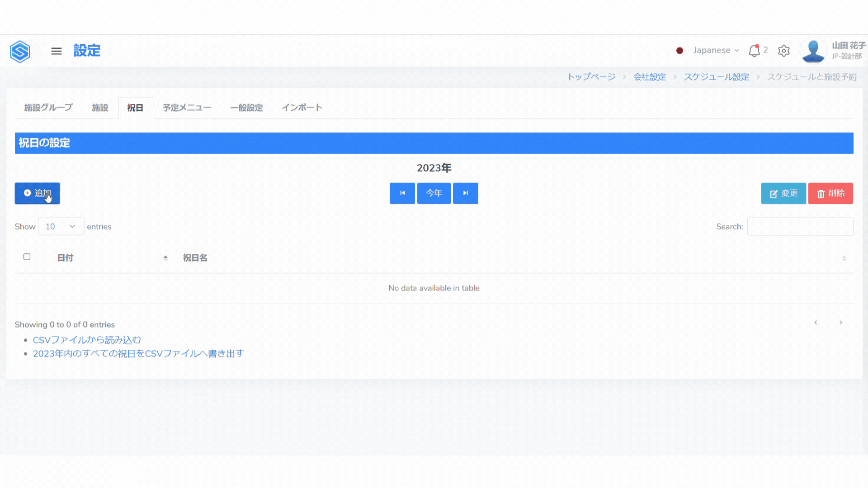
Task: Expand the Show entries count dropdown
Action: point(61,226)
